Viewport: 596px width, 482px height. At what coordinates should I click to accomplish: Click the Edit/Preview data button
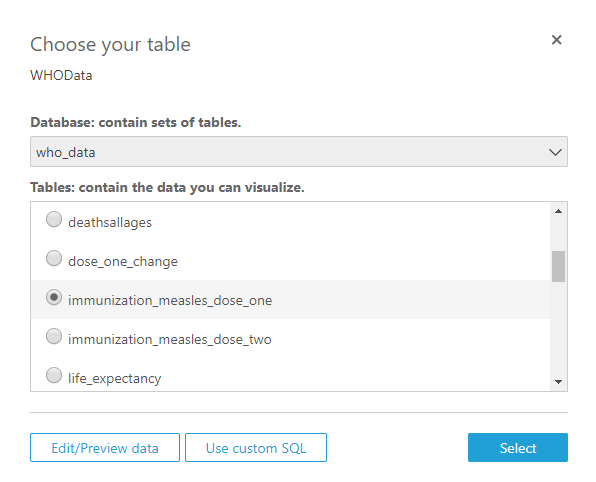[x=105, y=448]
